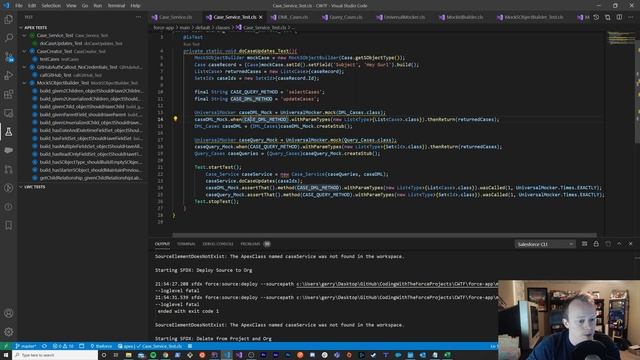Open the file path link in output
640x360 pixels.
(x=397, y=284)
